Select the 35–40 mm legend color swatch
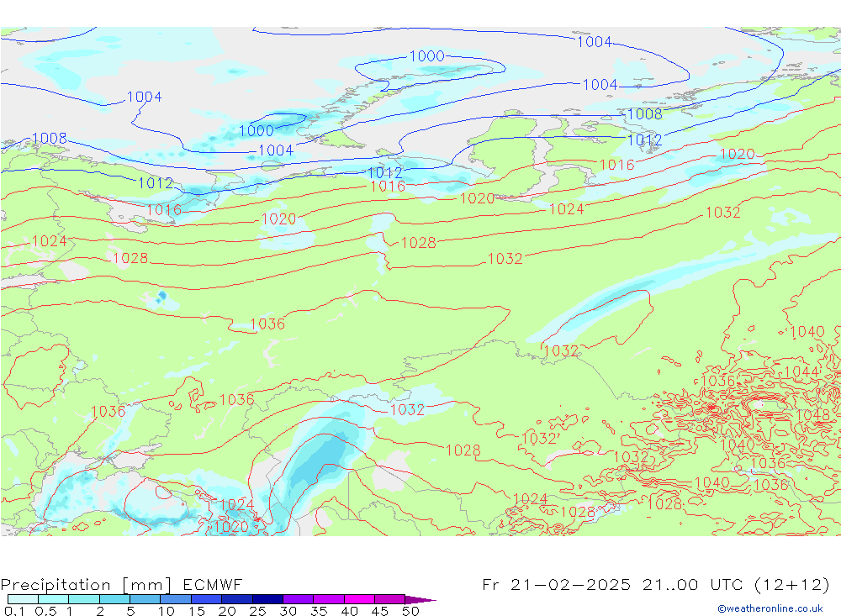 328,599
